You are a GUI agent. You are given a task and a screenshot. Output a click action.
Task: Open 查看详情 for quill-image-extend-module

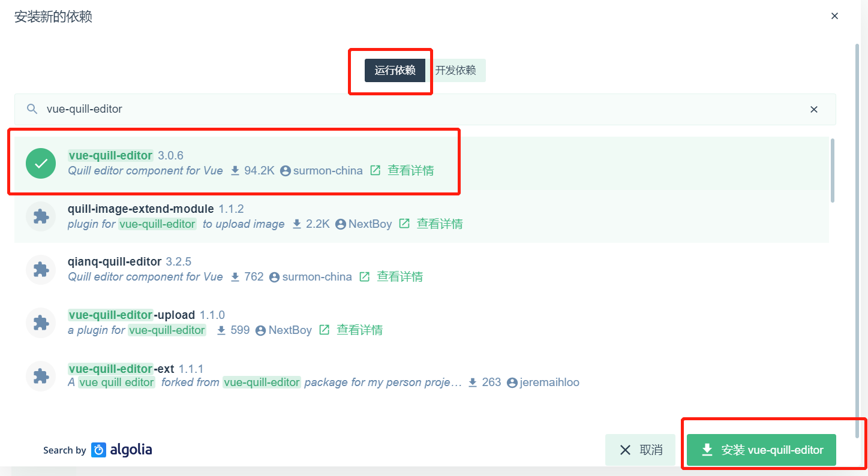pyautogui.click(x=440, y=224)
